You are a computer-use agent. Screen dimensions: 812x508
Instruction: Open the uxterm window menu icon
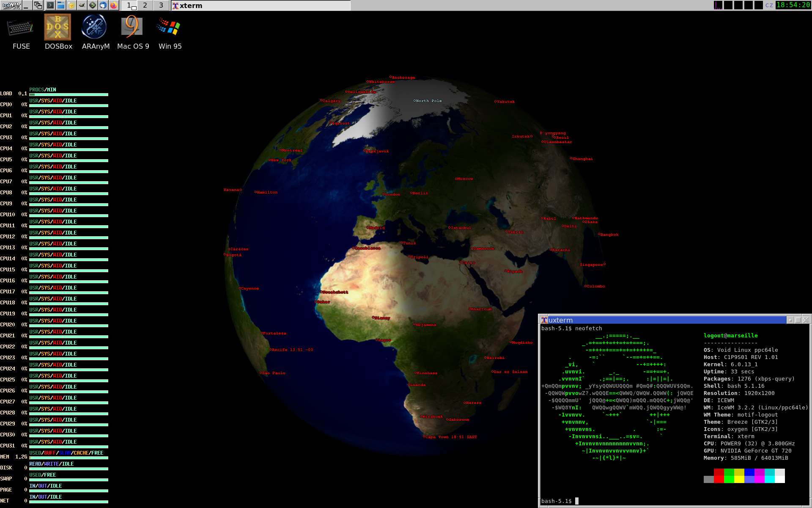544,320
